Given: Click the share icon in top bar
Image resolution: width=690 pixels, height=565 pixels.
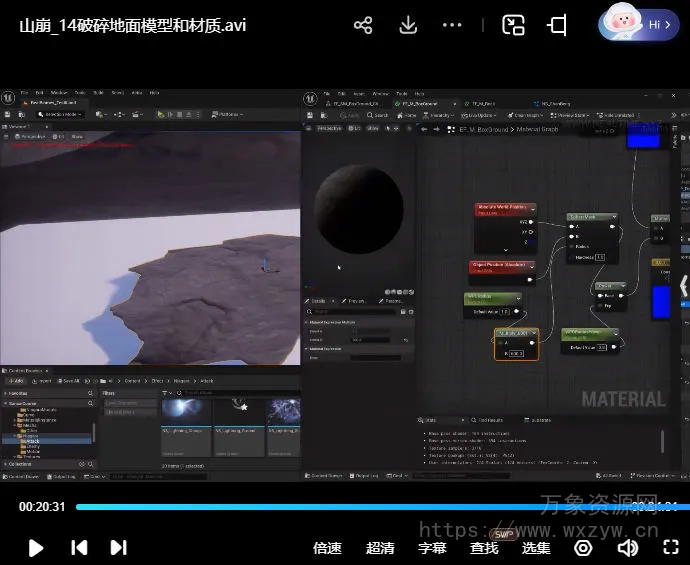Looking at the screenshot, I should (x=363, y=25).
